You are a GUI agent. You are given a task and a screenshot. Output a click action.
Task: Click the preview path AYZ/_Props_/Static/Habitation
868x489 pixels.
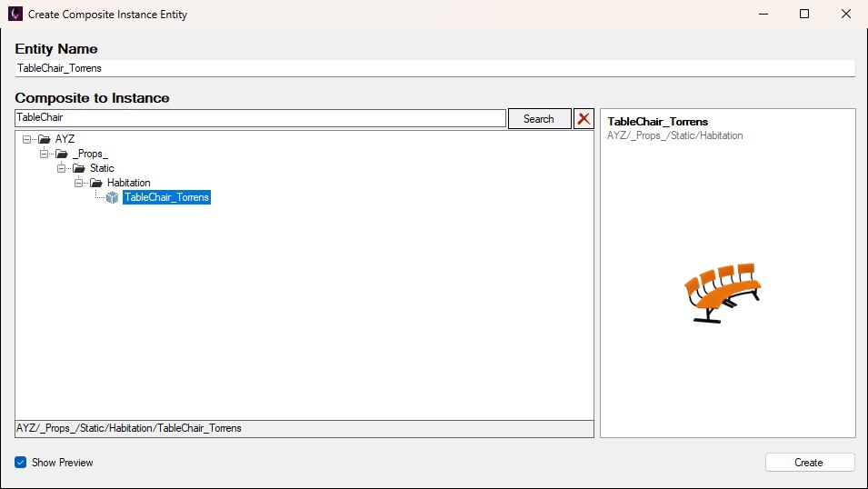pyautogui.click(x=674, y=135)
